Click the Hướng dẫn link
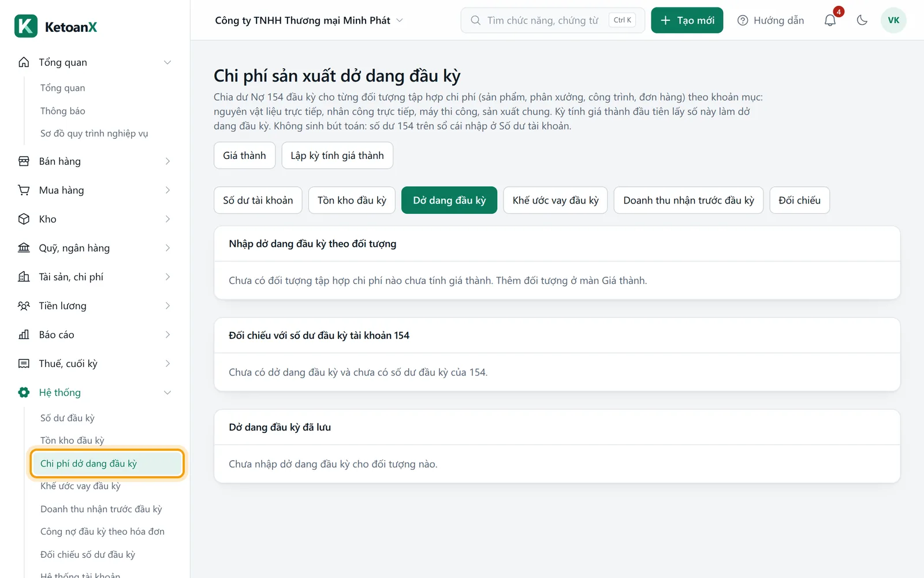924x578 pixels. point(771,20)
